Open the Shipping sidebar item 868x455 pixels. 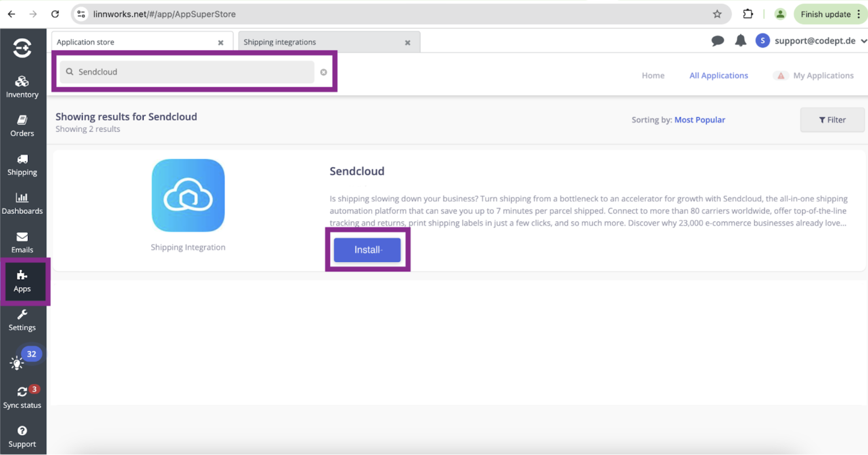(22, 164)
